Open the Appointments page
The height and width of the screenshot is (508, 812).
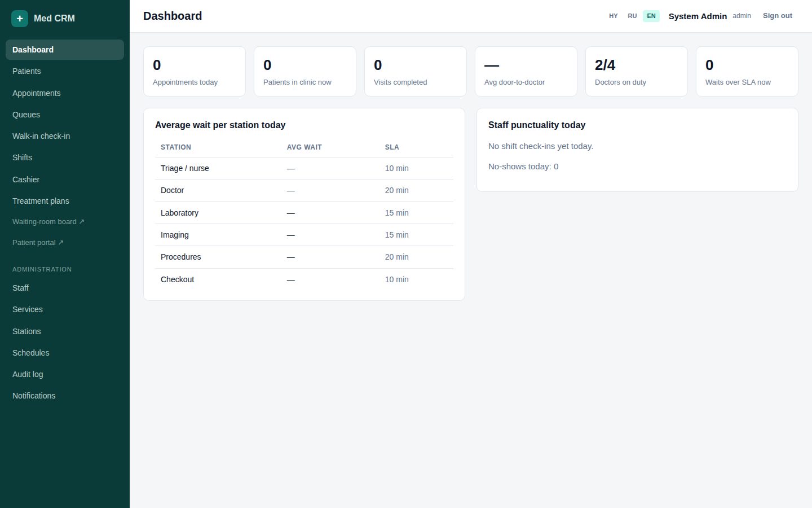click(x=65, y=93)
